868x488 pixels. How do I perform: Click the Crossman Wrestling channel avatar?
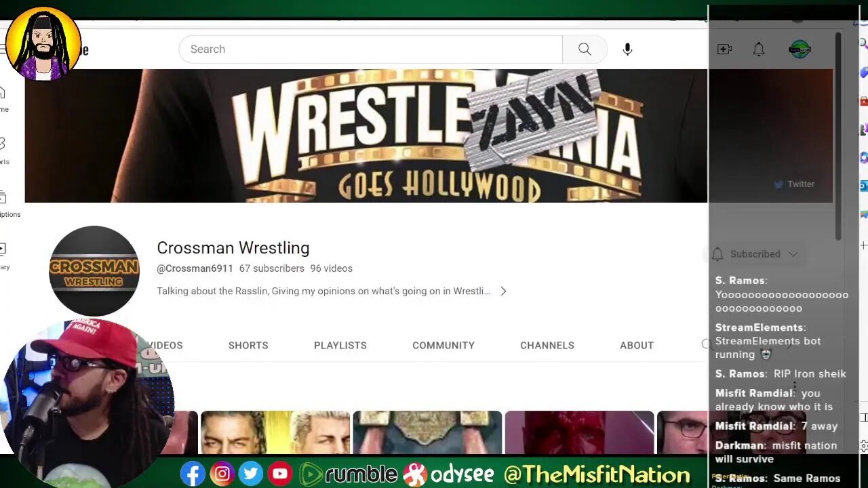pyautogui.click(x=94, y=270)
